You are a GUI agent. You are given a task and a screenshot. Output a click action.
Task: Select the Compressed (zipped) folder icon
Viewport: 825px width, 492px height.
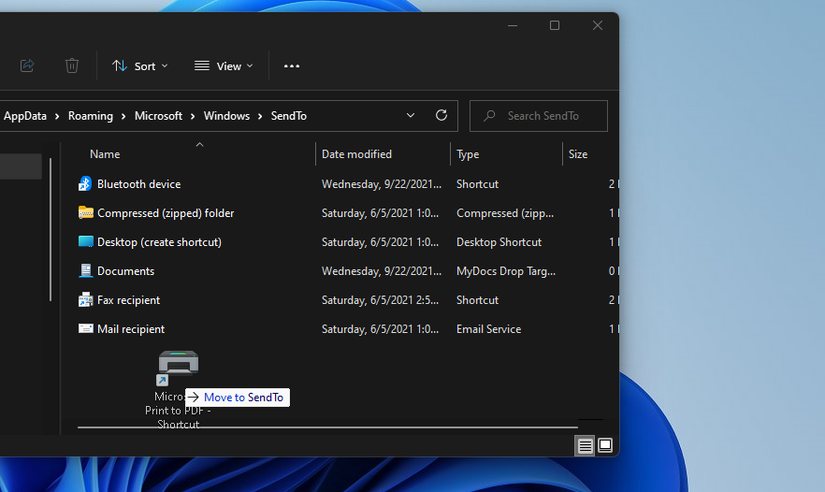click(85, 213)
